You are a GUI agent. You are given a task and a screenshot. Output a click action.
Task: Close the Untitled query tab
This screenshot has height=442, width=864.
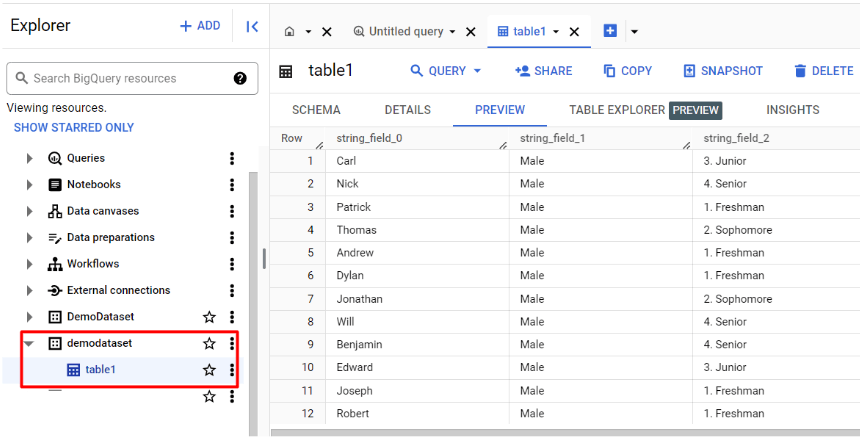(x=471, y=32)
